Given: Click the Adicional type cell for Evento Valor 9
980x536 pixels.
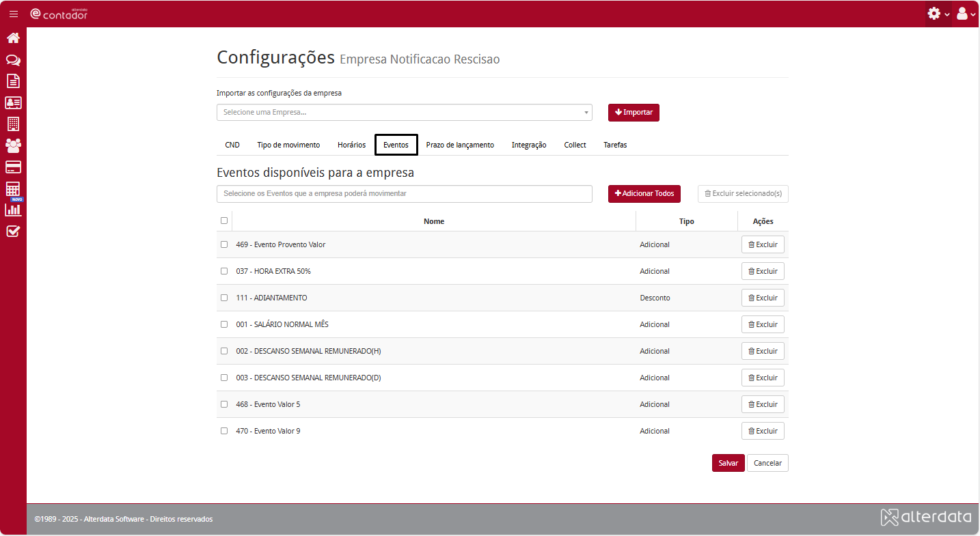Looking at the screenshot, I should [655, 431].
